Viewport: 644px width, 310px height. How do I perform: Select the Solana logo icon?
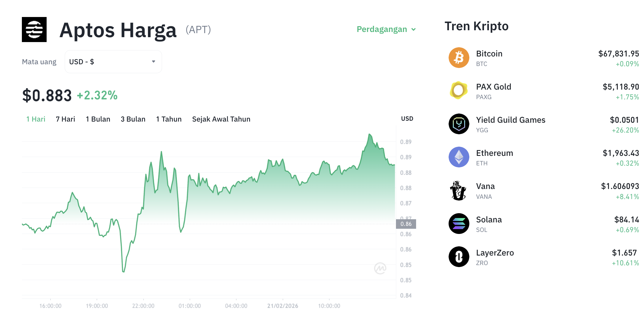coord(459,224)
